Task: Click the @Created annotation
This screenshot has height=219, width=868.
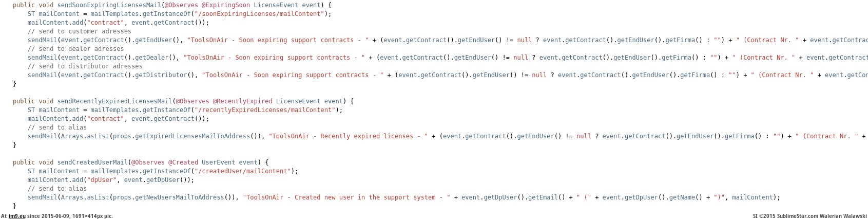Action: click(x=183, y=162)
